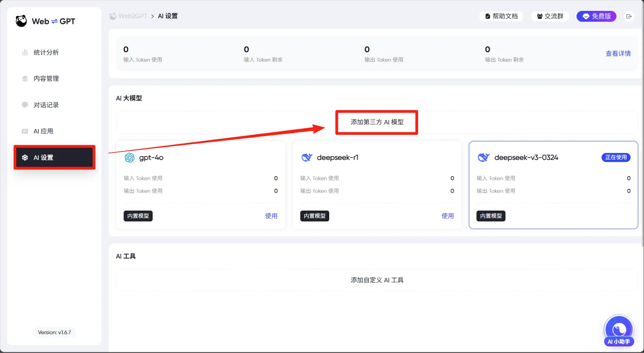
Task: Click the 交流群 community button
Action: click(550, 16)
